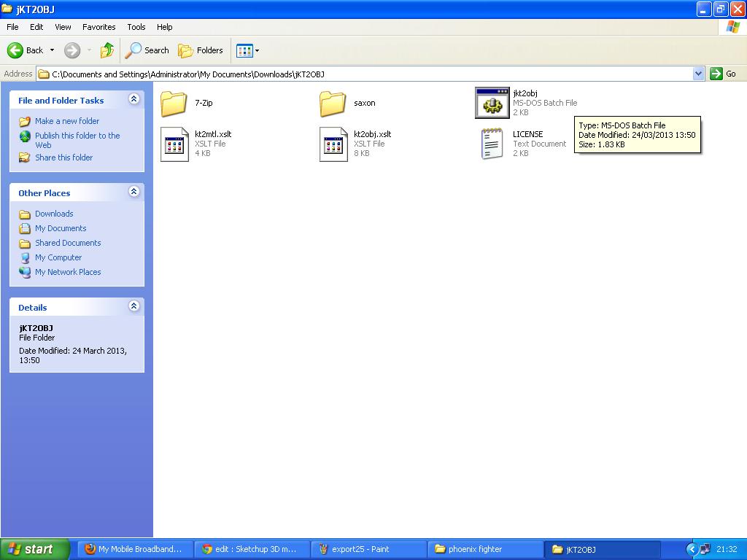
Task: Click the Share this folder icon
Action: coord(24,157)
